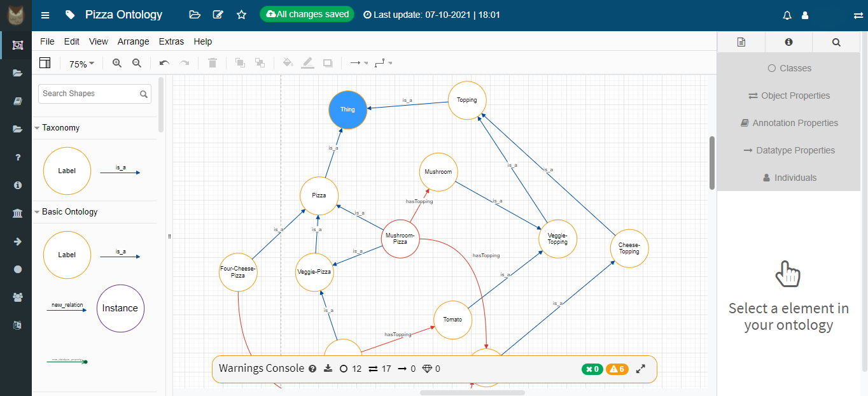868x396 pixels.
Task: Open the 75% zoom level dropdown
Action: (x=81, y=64)
